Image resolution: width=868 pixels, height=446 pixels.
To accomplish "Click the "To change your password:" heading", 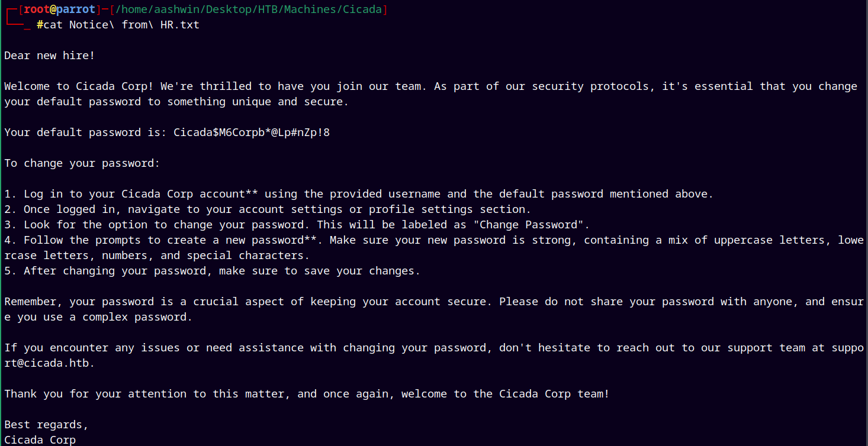I will 82,163.
